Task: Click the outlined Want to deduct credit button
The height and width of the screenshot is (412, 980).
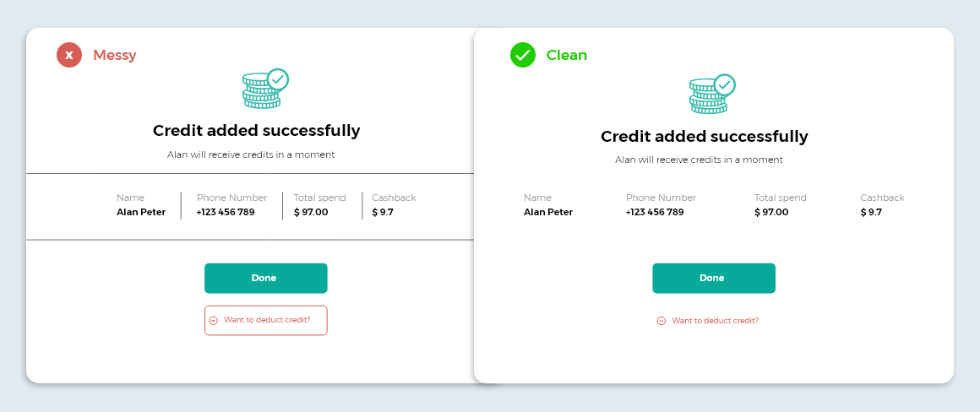Action: pos(265,321)
